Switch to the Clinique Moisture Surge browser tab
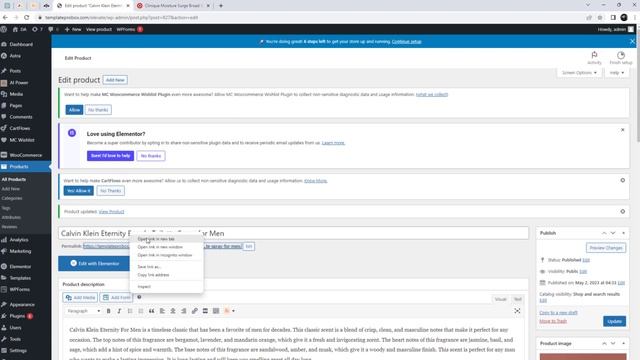 (173, 6)
